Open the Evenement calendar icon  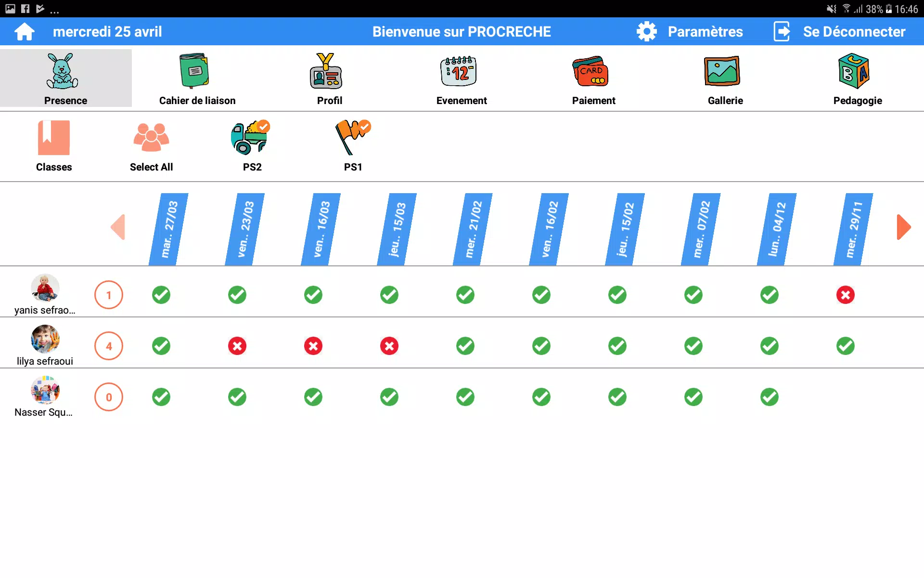pyautogui.click(x=458, y=71)
